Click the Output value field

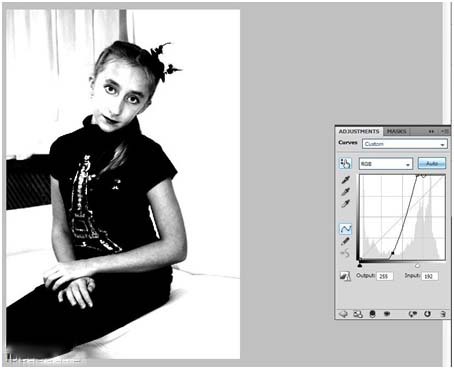(x=384, y=276)
